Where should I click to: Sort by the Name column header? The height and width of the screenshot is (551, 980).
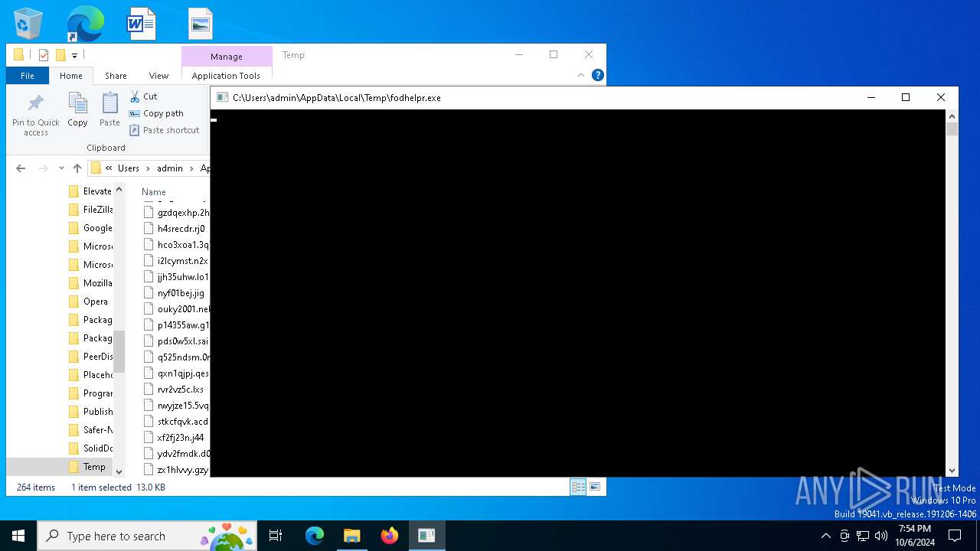click(154, 192)
